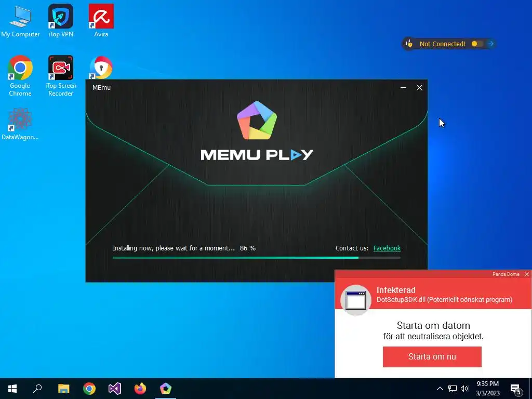Click the Installing now 86 % status text

click(x=184, y=248)
